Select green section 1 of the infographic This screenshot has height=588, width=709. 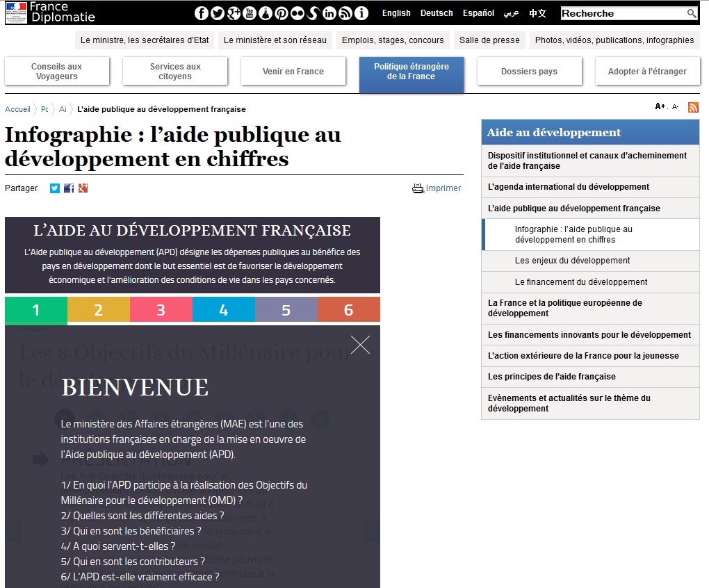click(x=36, y=311)
